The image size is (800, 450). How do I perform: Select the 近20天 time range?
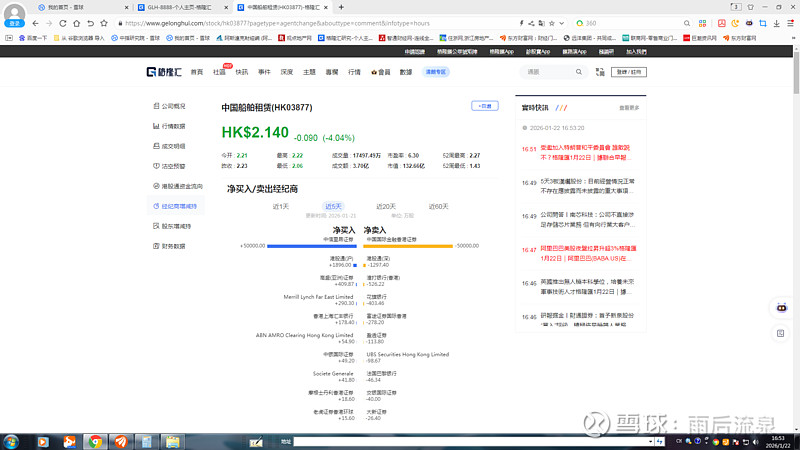(x=386, y=206)
